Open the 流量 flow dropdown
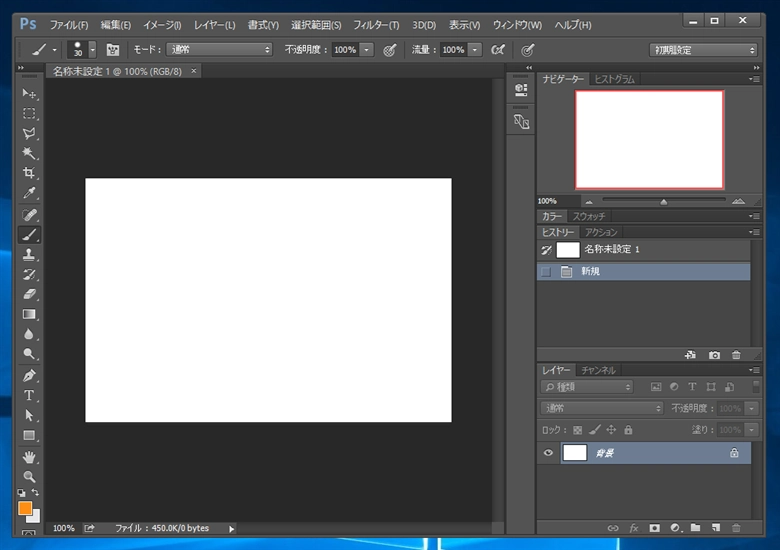The width and height of the screenshot is (780, 550). (475, 50)
